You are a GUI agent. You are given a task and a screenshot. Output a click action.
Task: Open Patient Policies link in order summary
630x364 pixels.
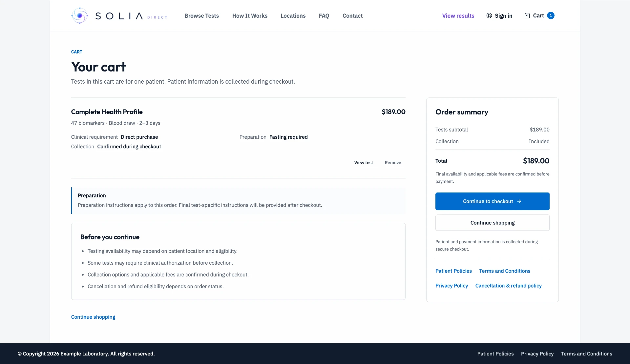(x=453, y=271)
